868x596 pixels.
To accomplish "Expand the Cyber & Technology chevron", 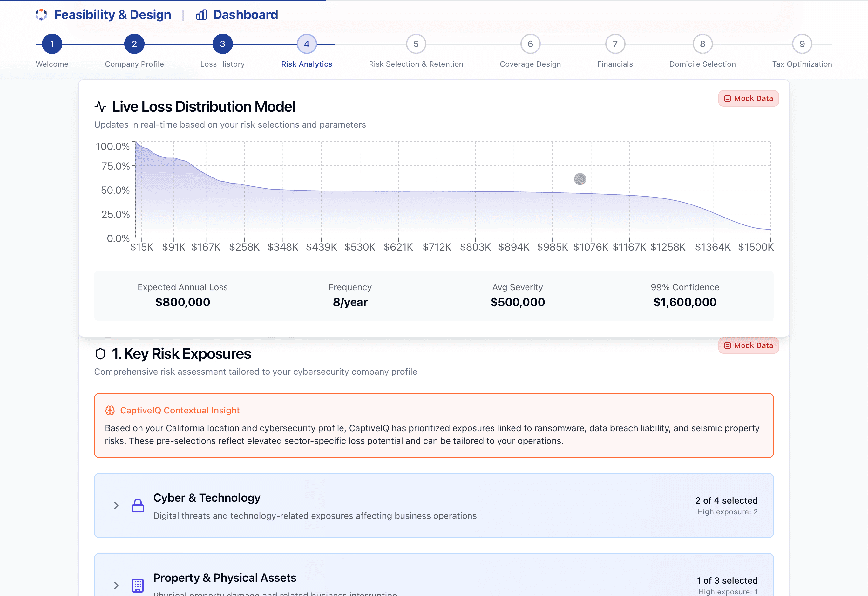I will (116, 506).
